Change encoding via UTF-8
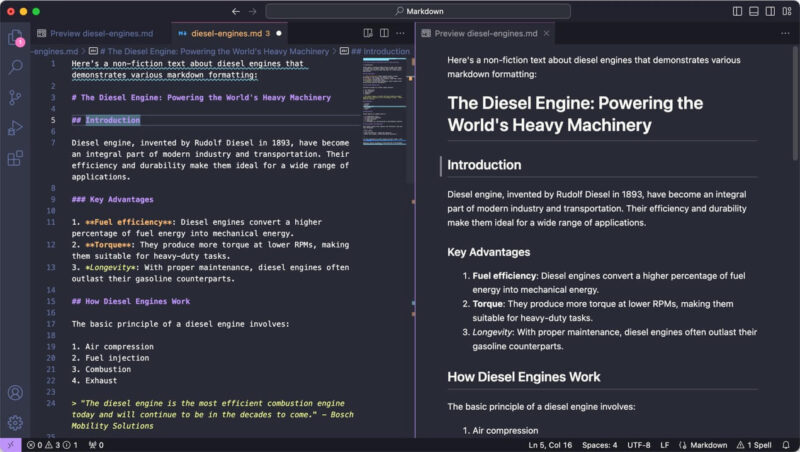 point(639,445)
